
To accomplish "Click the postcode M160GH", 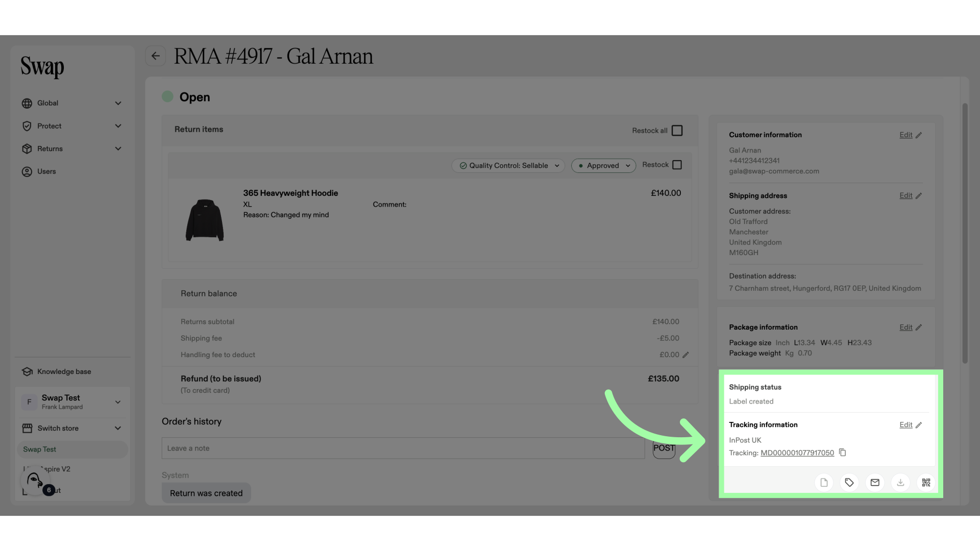I will pyautogui.click(x=743, y=253).
